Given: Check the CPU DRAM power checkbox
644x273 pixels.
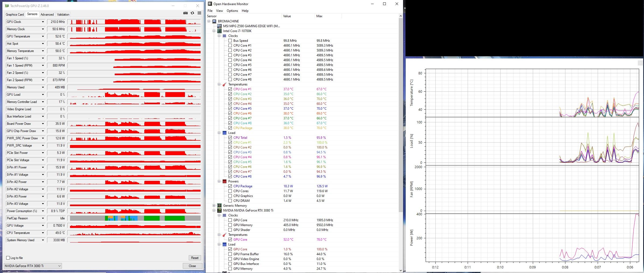Looking at the screenshot, I should (230, 201).
